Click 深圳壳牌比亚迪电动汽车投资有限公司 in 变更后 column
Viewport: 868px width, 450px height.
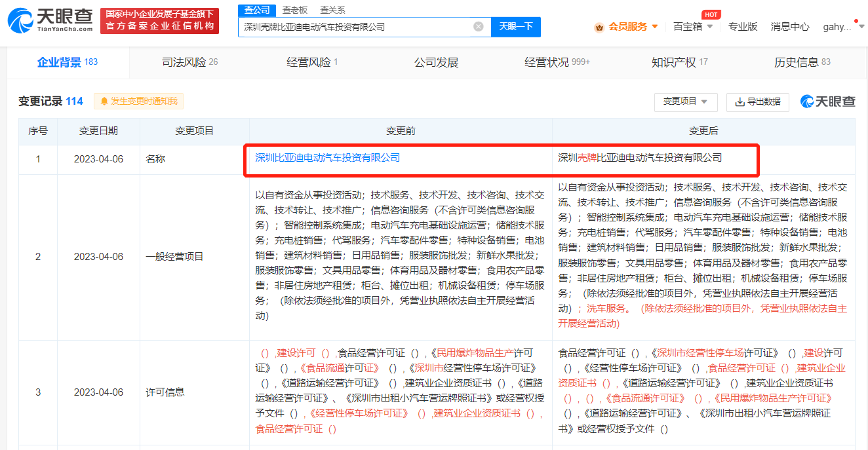(x=640, y=158)
